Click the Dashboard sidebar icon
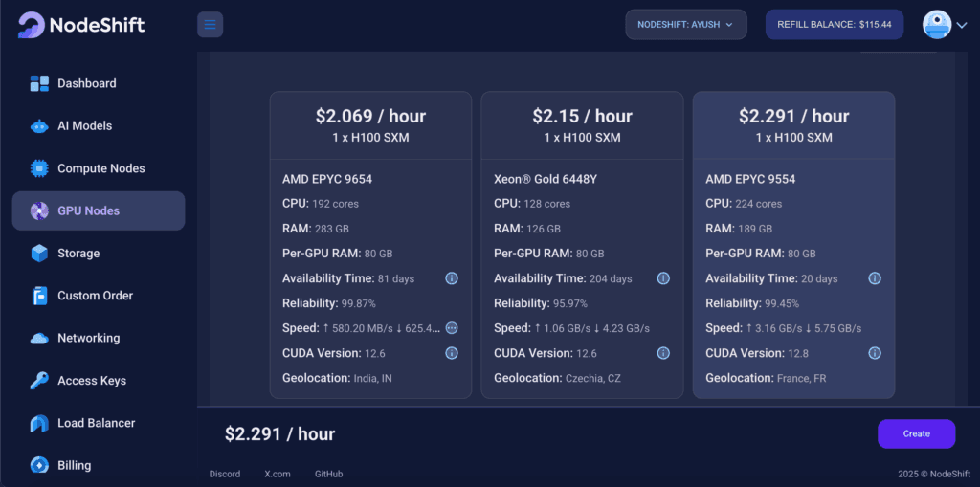The image size is (980, 487). [39, 83]
